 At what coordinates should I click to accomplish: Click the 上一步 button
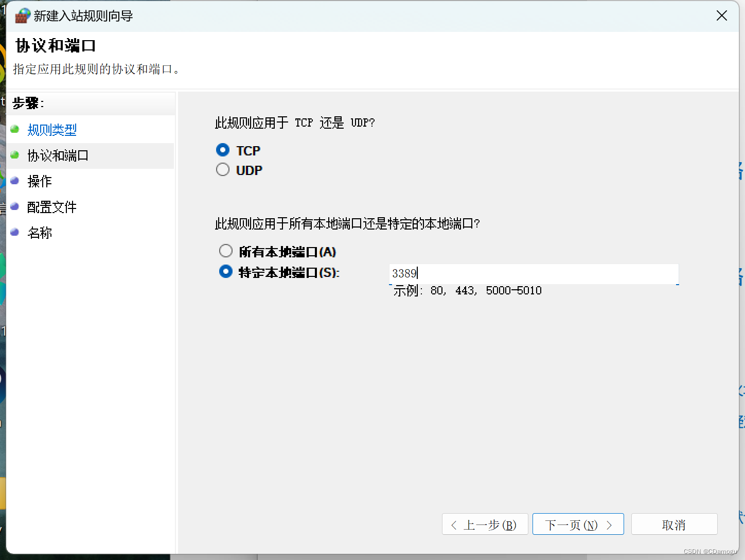[484, 524]
